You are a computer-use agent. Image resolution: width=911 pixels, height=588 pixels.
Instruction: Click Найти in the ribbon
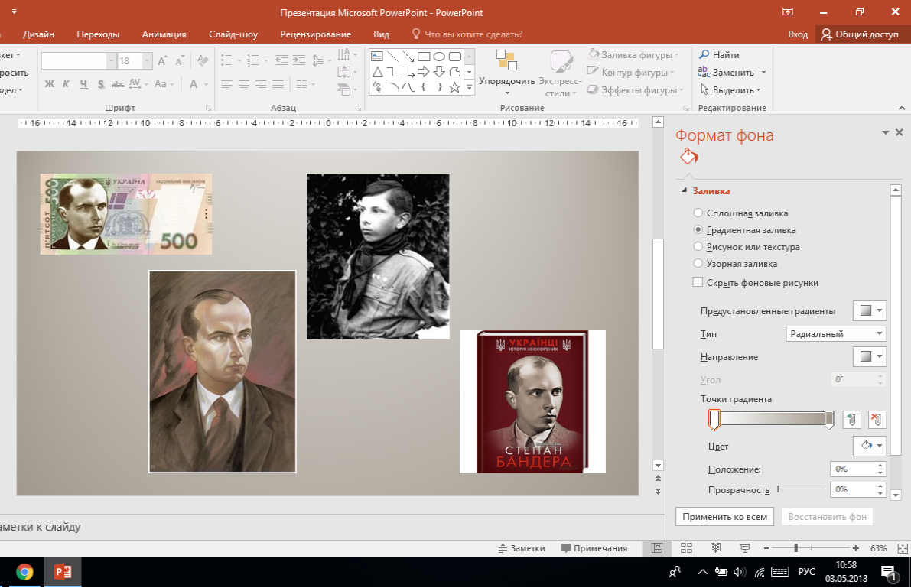719,54
